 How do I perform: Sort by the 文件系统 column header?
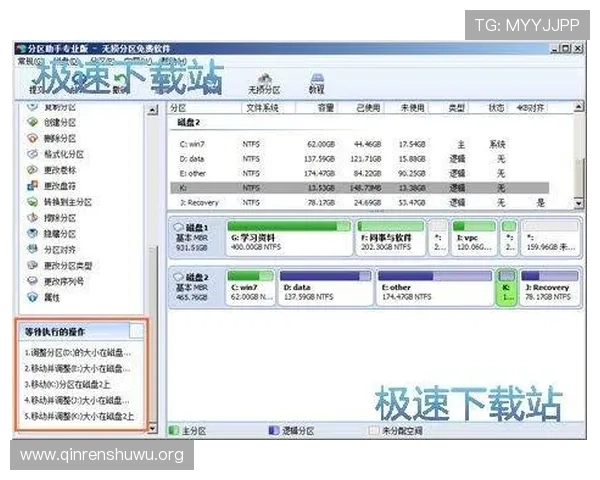coord(268,108)
